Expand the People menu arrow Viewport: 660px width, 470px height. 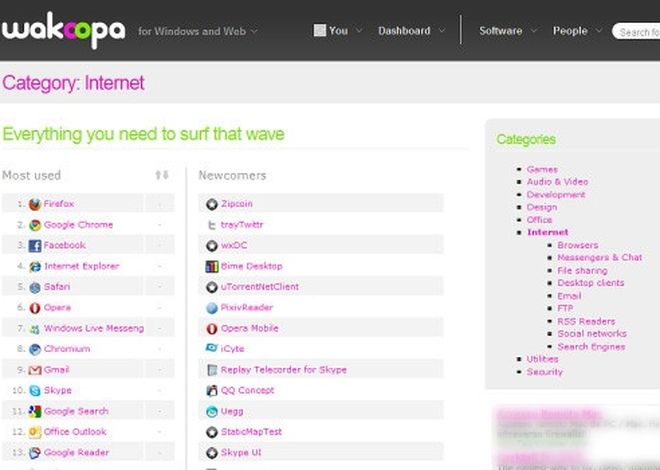[599, 30]
